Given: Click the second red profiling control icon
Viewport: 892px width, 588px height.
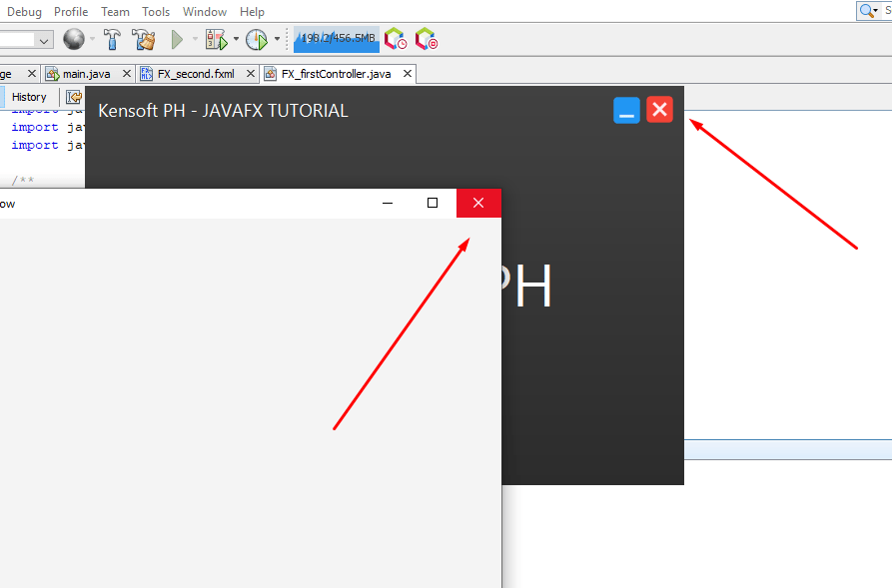Looking at the screenshot, I should click(x=427, y=39).
